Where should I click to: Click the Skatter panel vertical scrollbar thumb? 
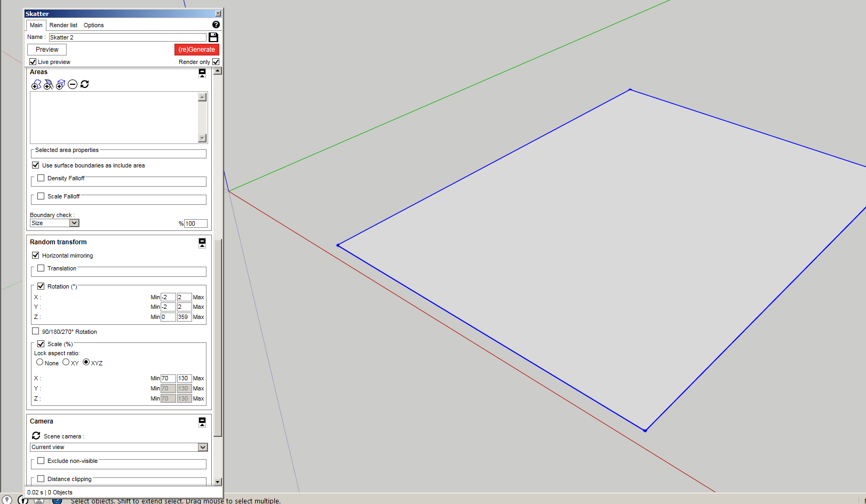tap(218, 338)
